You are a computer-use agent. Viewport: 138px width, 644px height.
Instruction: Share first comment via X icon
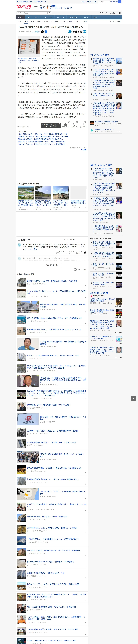[x=85, y=253]
